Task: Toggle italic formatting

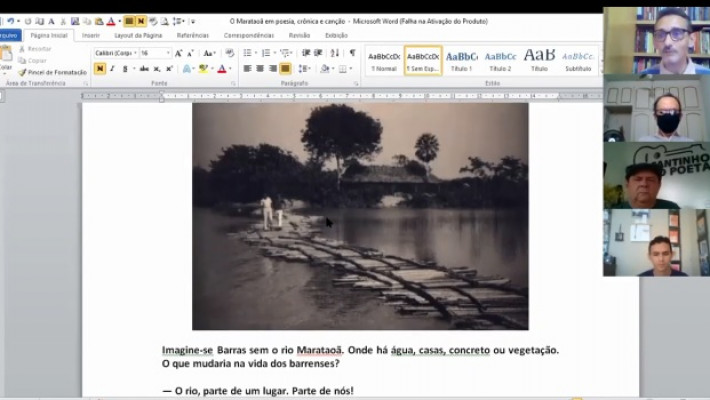Action: 112,69
